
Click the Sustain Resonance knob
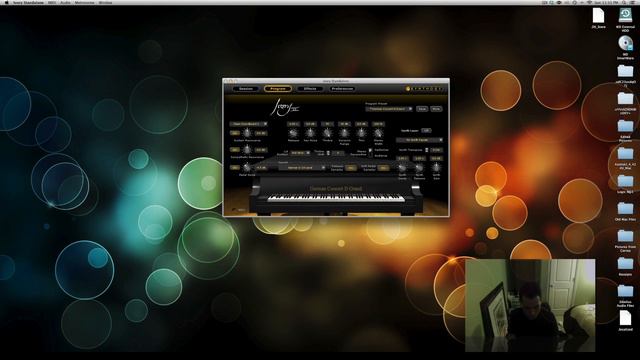(247, 133)
